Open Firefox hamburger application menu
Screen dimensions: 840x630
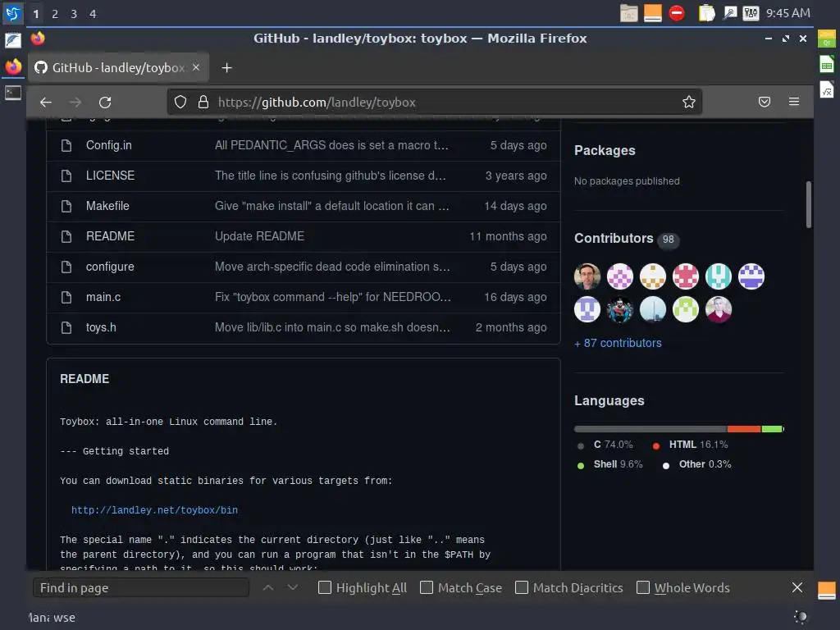(794, 102)
